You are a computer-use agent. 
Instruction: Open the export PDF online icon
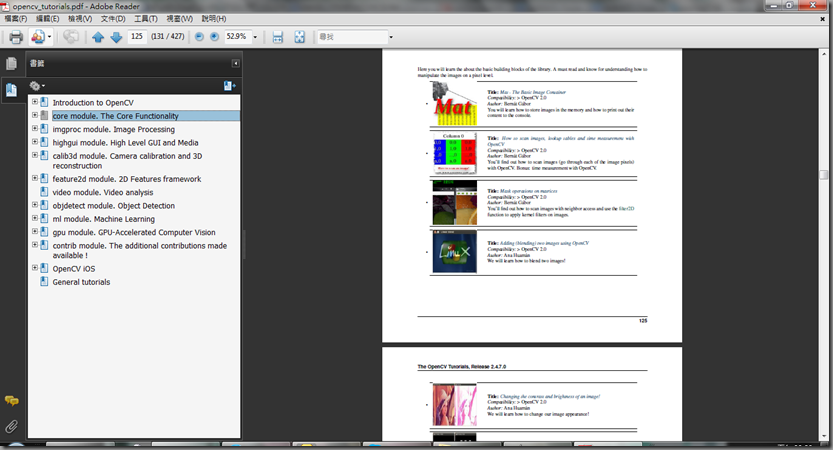(x=37, y=37)
